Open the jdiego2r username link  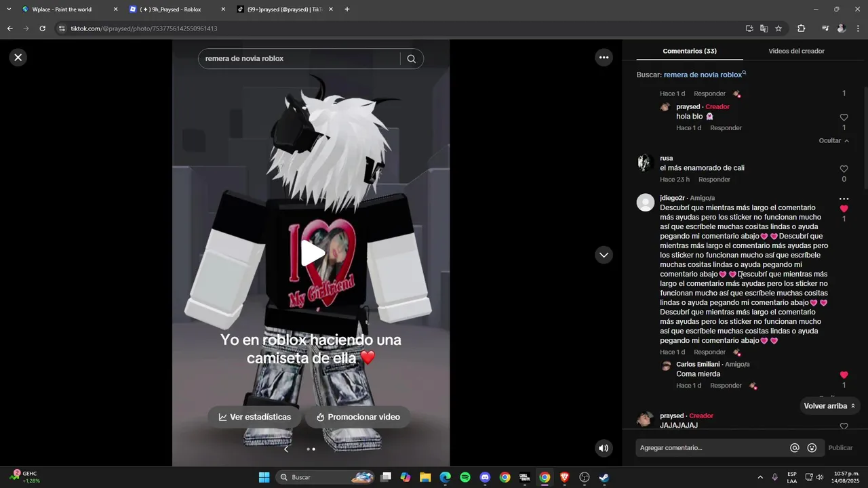point(672,198)
